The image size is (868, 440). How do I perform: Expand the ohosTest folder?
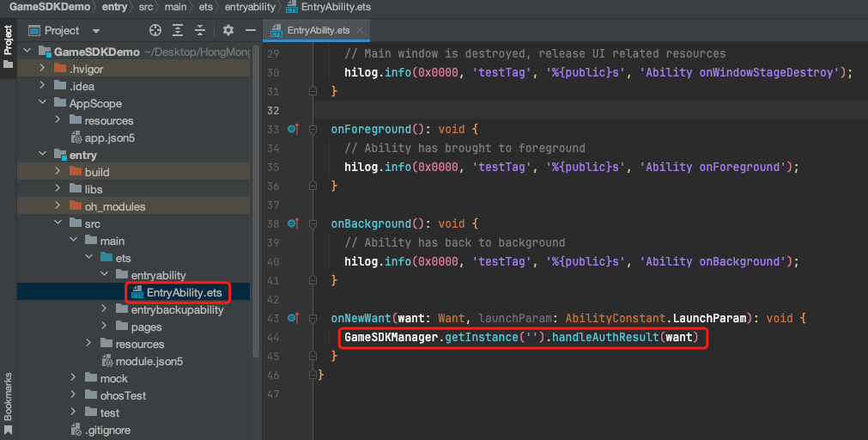click(x=74, y=395)
